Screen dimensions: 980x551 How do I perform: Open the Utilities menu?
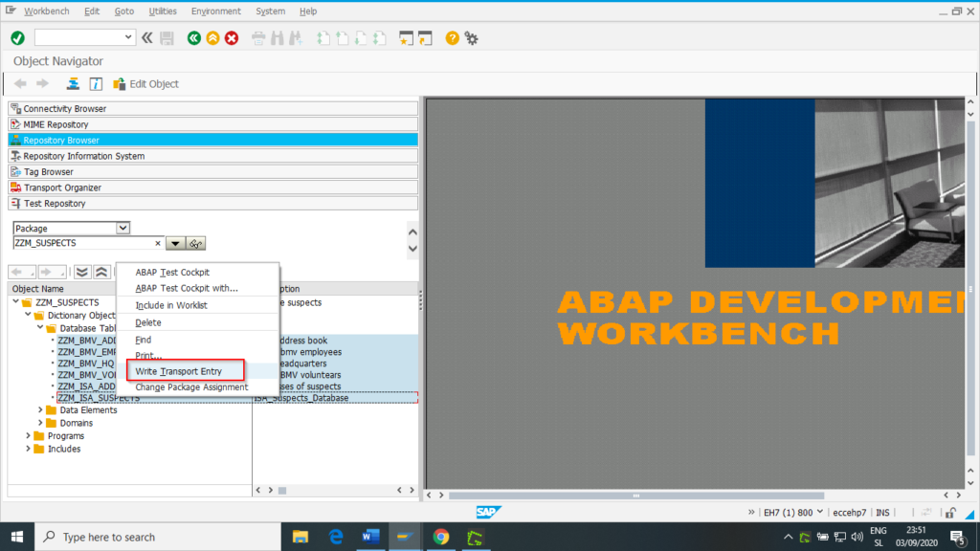(x=163, y=11)
